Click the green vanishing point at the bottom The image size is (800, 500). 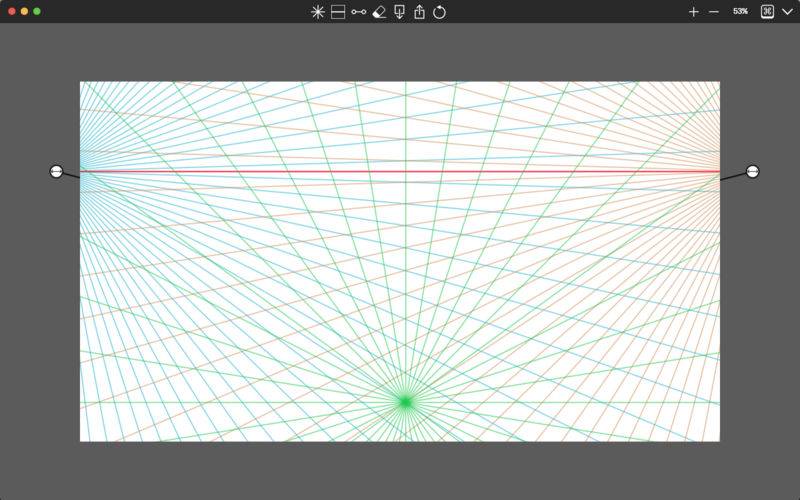pyautogui.click(x=406, y=402)
